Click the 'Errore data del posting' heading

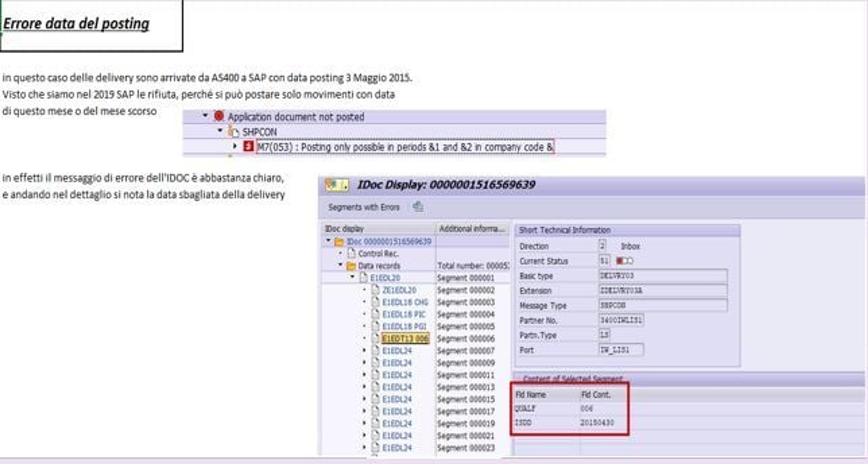click(x=76, y=24)
